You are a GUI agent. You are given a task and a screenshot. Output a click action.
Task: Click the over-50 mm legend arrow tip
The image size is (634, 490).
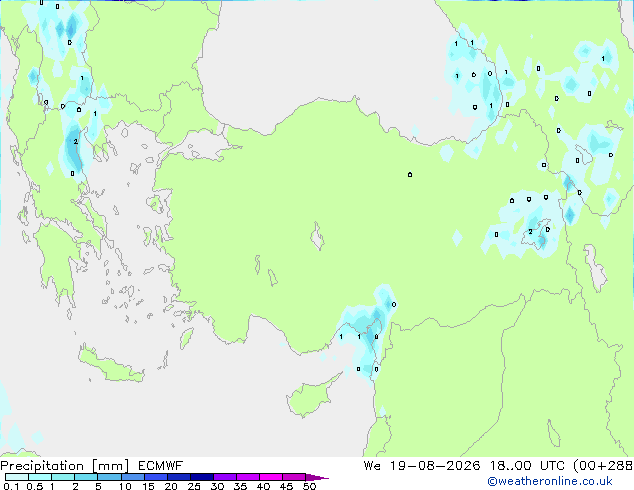click(317, 477)
